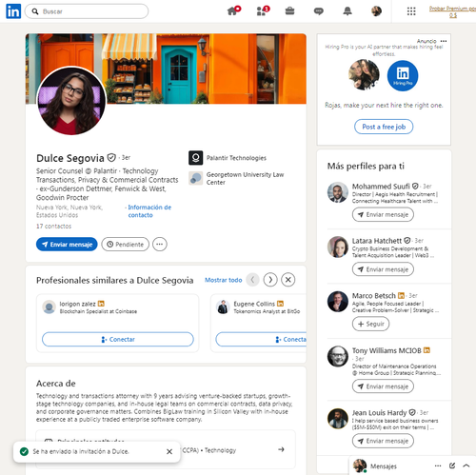Image resolution: width=476 pixels, height=475 pixels.
Task: Open Marco Betsch's profile
Action: pyautogui.click(x=374, y=296)
